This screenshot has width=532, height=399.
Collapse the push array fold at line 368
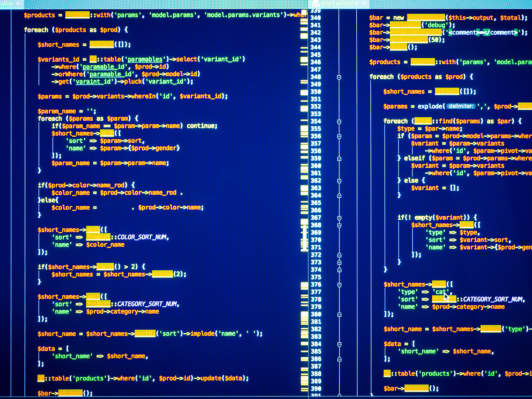pyautogui.click(x=339, y=225)
